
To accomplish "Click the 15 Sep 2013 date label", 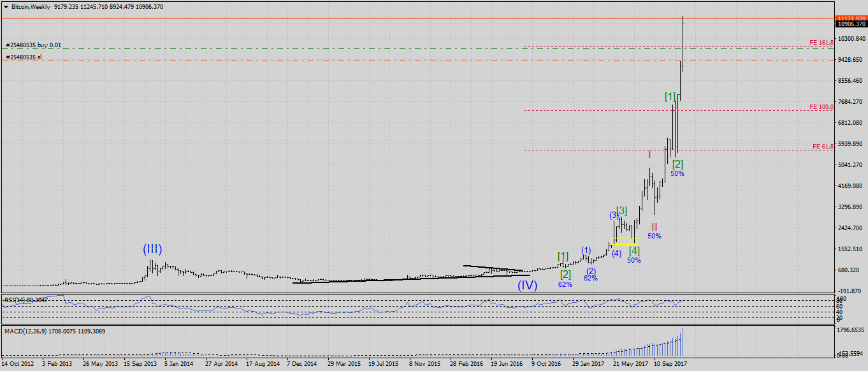I will (x=140, y=365).
